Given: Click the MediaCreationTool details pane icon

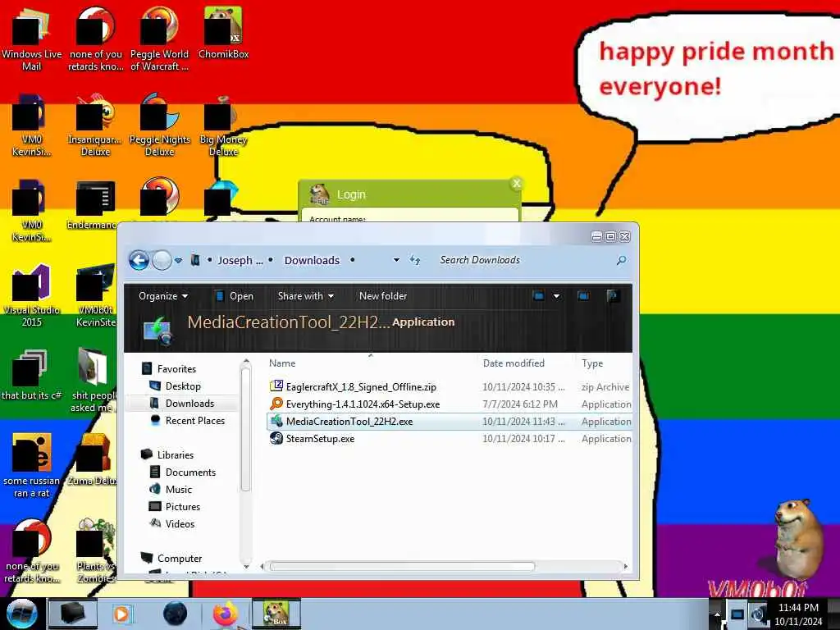Looking at the screenshot, I should tap(157, 331).
